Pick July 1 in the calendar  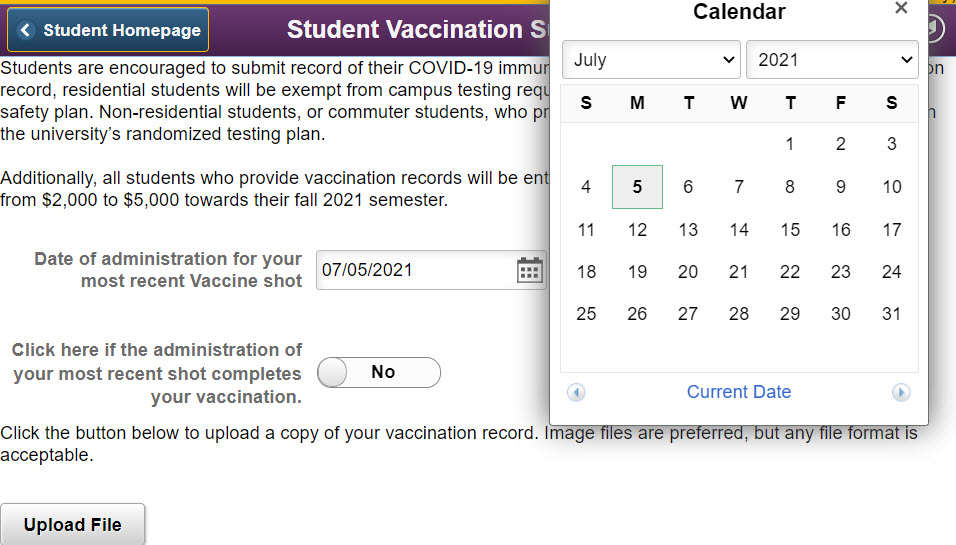point(790,144)
